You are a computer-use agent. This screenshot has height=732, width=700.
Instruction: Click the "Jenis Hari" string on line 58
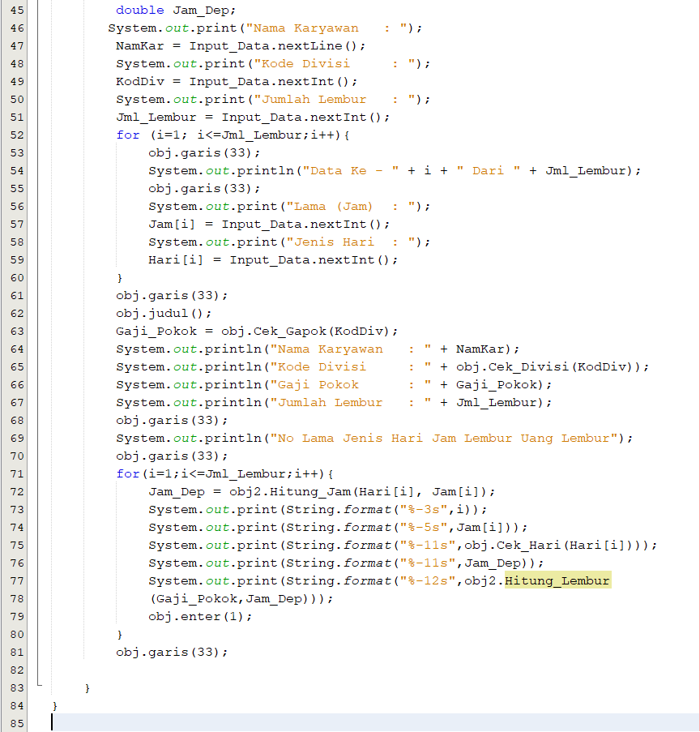point(351,242)
